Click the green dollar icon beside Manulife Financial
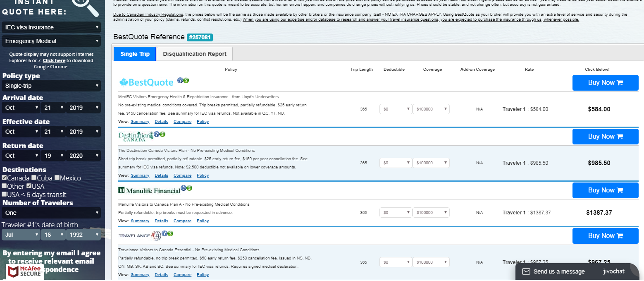 point(189,188)
